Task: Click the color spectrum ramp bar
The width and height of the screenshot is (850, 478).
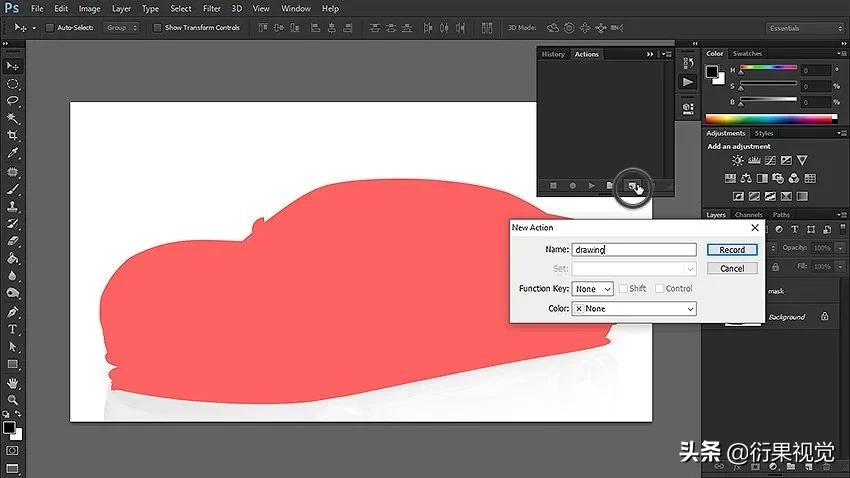Action: click(770, 119)
